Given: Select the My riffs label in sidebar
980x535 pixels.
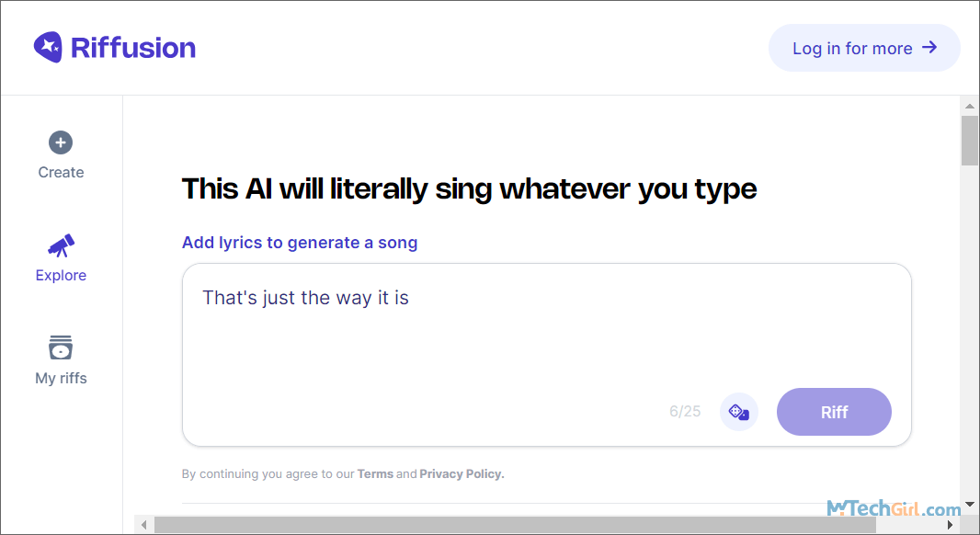Looking at the screenshot, I should (x=61, y=378).
